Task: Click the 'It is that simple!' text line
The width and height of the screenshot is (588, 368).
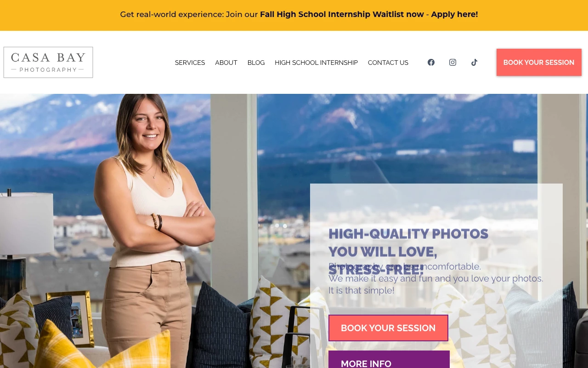Action: (361, 290)
